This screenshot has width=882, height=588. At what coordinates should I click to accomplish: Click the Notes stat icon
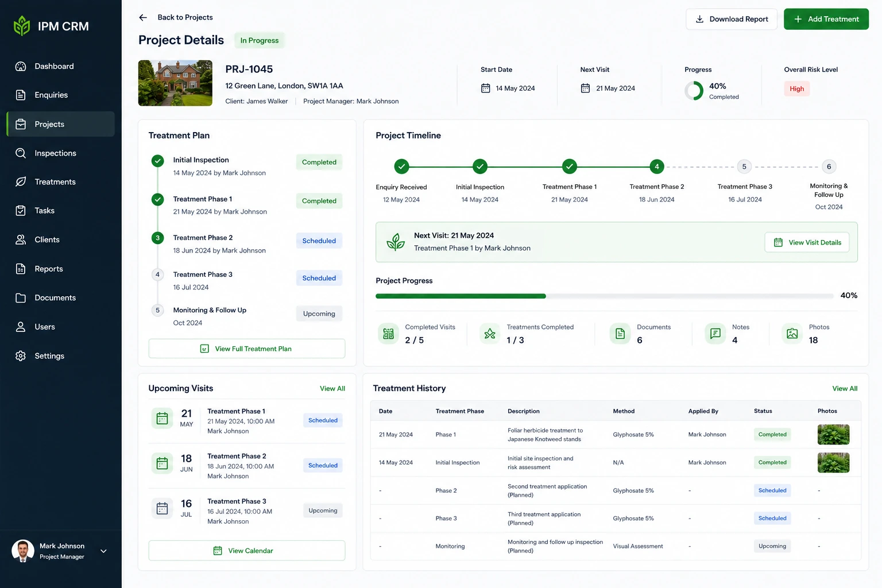(x=715, y=334)
